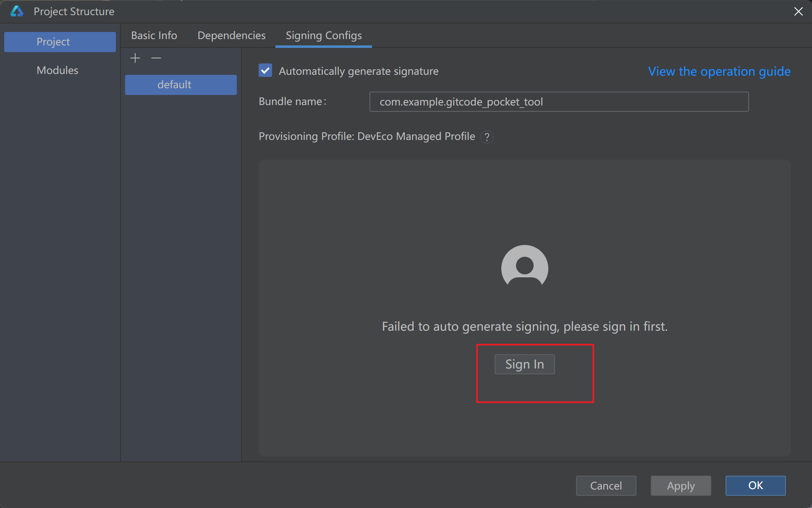The height and width of the screenshot is (508, 812).
Task: Click the Bundle name input field
Action: (x=558, y=102)
